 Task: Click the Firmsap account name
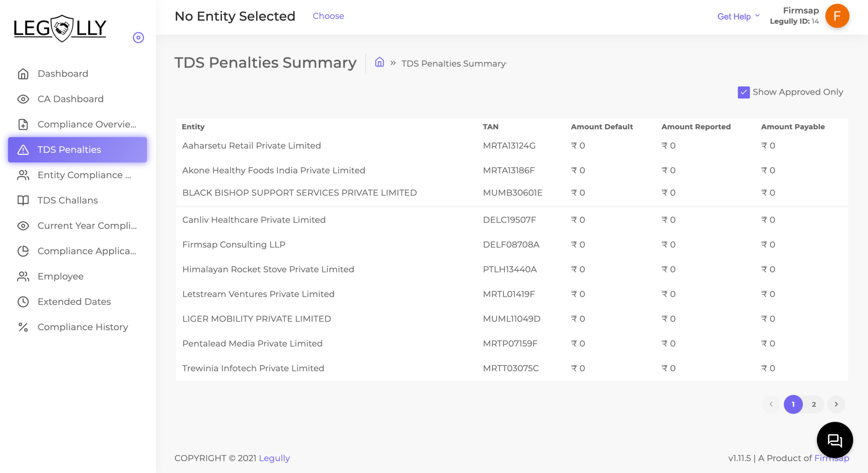pos(801,11)
